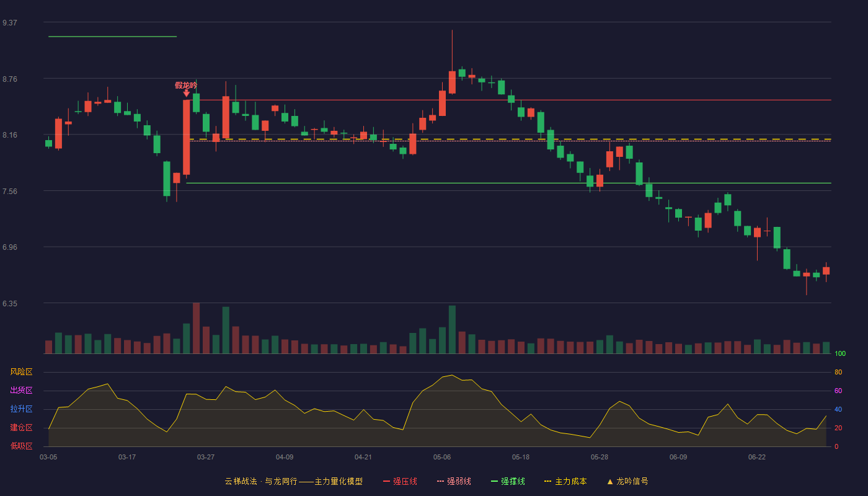Click the orange 80 indicator axis value
The height and width of the screenshot is (496, 868).
tap(838, 372)
